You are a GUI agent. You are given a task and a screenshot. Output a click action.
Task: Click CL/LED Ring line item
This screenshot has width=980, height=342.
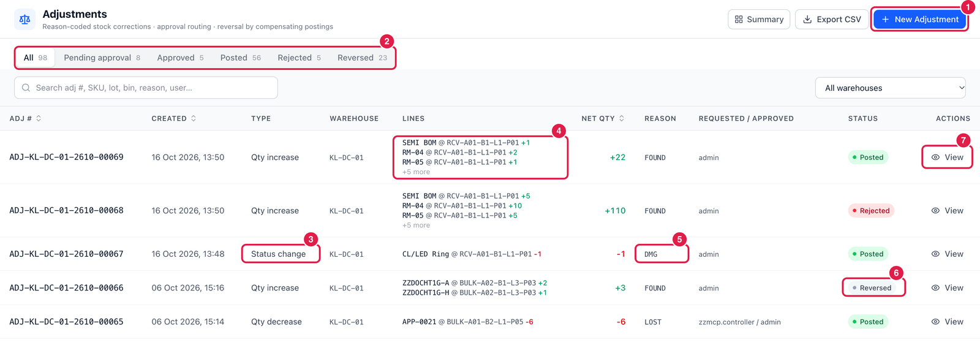pyautogui.click(x=472, y=254)
